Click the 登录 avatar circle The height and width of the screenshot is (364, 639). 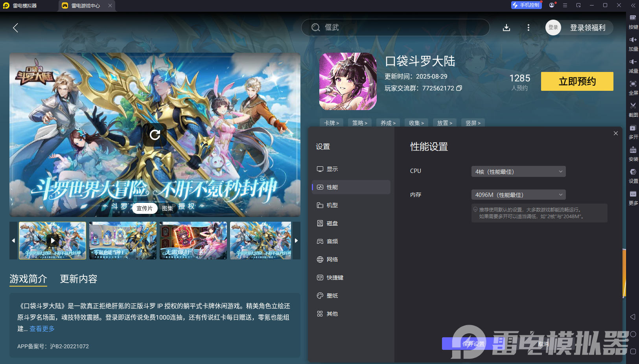pyautogui.click(x=553, y=28)
